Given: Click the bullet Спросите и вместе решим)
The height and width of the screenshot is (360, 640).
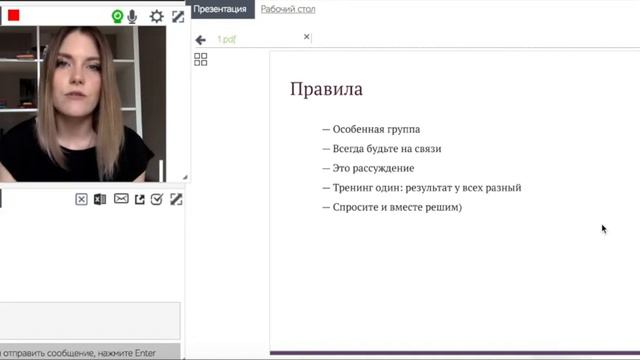Looking at the screenshot, I should (x=397, y=207).
